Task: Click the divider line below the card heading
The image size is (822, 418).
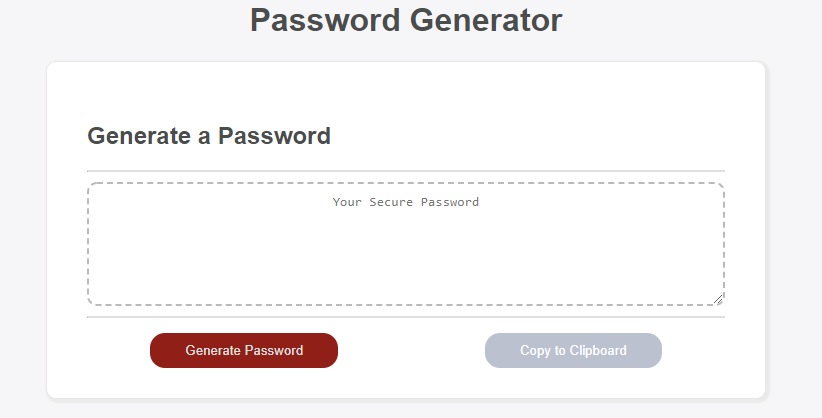Action: coord(406,171)
